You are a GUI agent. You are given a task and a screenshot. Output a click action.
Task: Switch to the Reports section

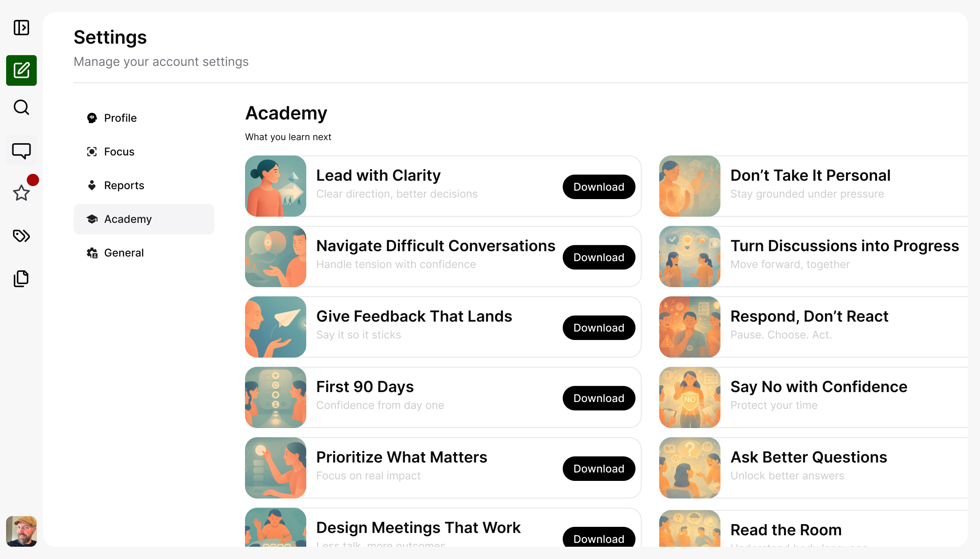click(124, 185)
